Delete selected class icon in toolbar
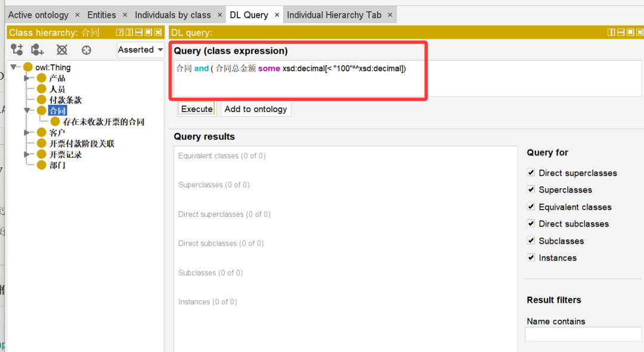The image size is (644, 352). click(62, 50)
